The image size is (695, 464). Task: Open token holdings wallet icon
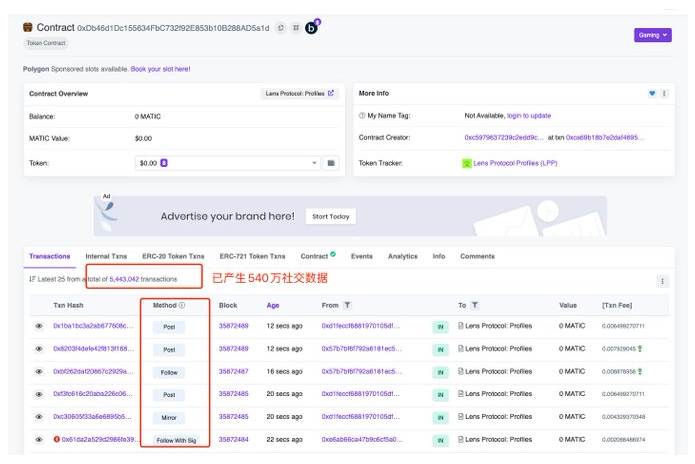pyautogui.click(x=331, y=163)
